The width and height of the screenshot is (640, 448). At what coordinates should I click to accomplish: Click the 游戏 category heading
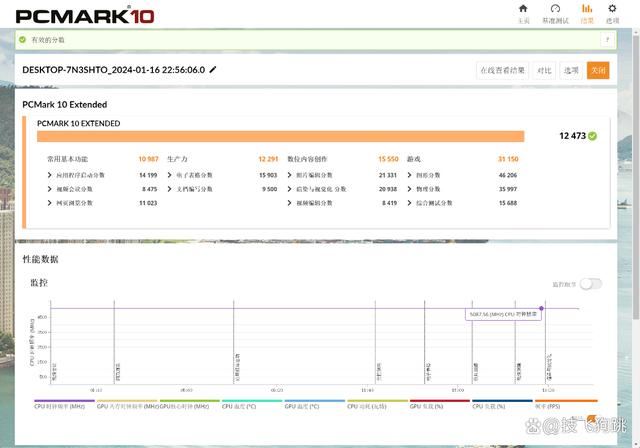(413, 159)
